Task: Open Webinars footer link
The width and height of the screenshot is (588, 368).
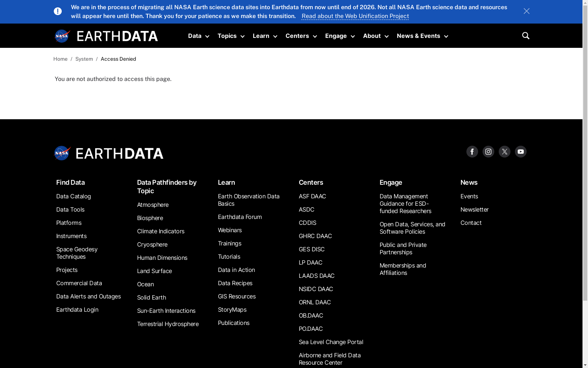Action: click(x=230, y=230)
